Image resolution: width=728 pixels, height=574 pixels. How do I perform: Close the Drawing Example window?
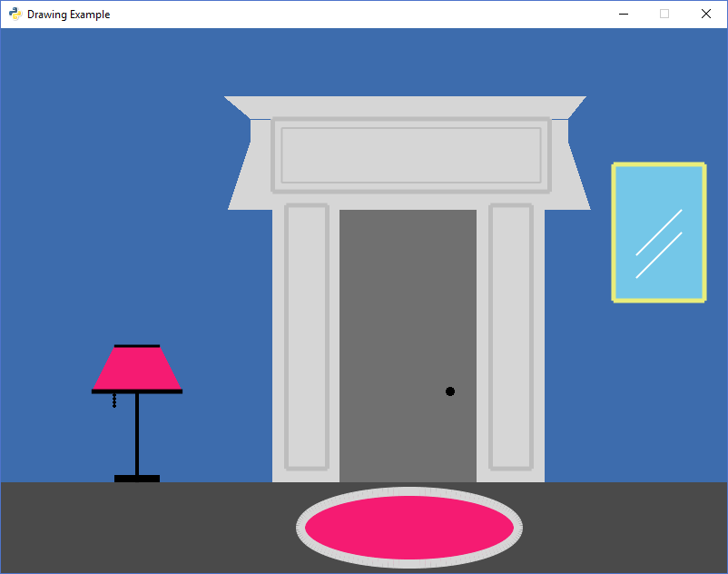(706, 14)
